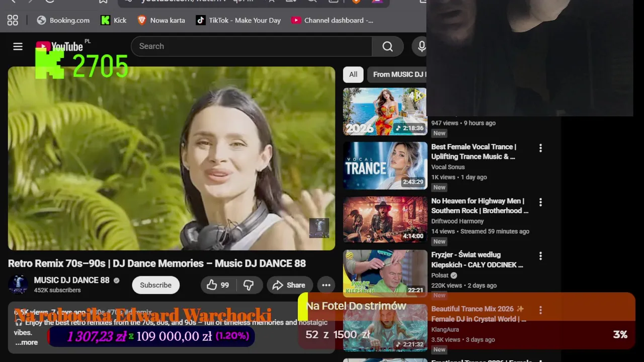Start voice search with microphone icon
644x362 pixels.
tap(421, 46)
